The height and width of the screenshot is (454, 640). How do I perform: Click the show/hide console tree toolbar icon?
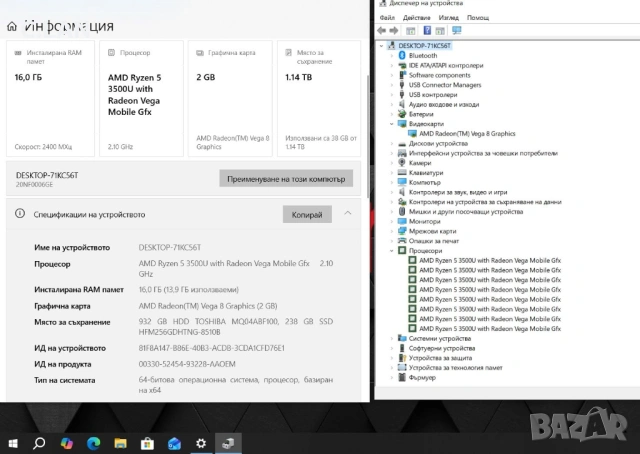[x=411, y=31]
